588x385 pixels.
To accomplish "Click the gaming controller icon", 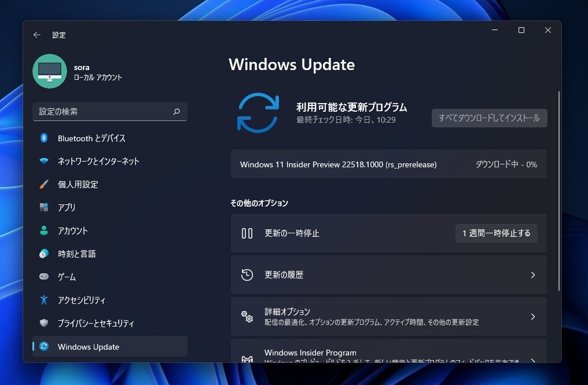I will pyautogui.click(x=45, y=277).
